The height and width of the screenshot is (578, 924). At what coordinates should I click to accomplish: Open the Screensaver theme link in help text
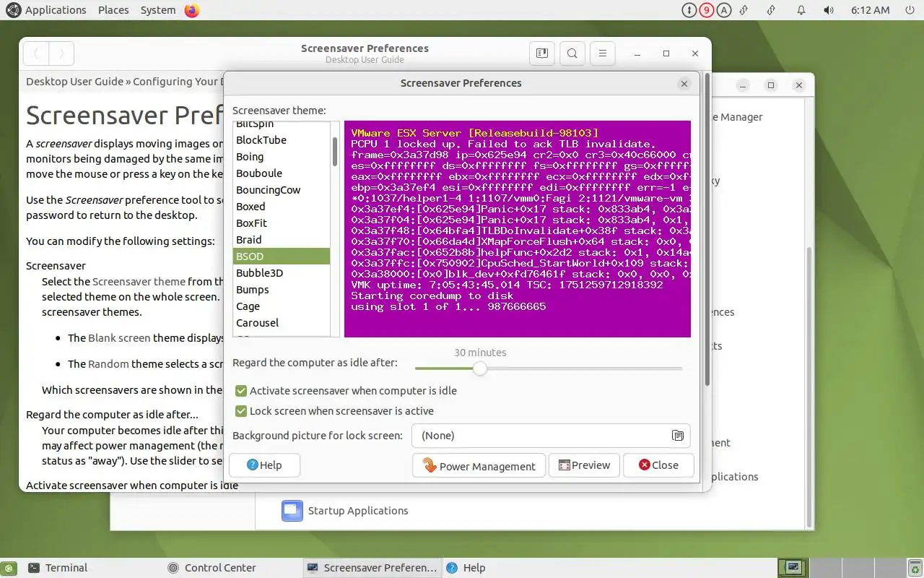pos(139,282)
